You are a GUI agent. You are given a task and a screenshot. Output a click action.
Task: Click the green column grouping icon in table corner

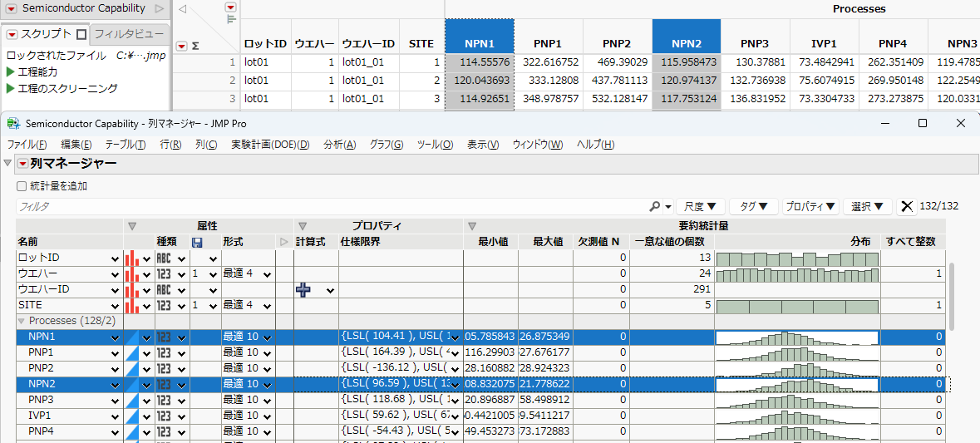coord(231,19)
